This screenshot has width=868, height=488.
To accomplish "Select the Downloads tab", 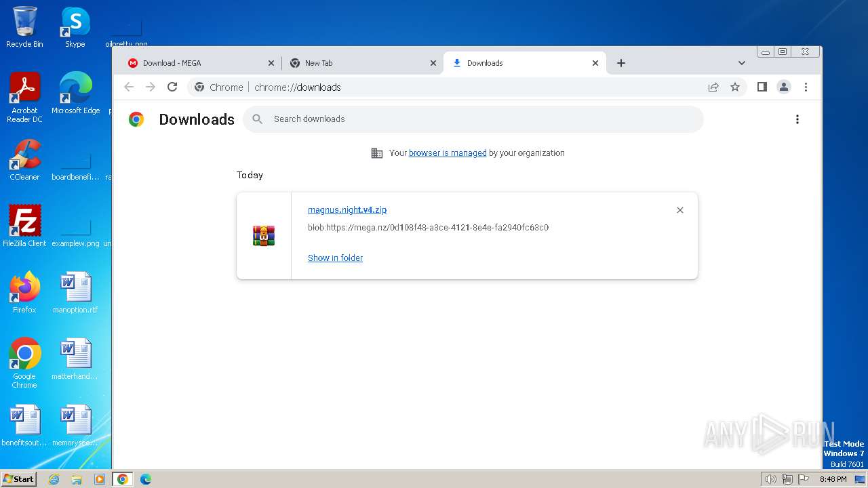I will [524, 63].
